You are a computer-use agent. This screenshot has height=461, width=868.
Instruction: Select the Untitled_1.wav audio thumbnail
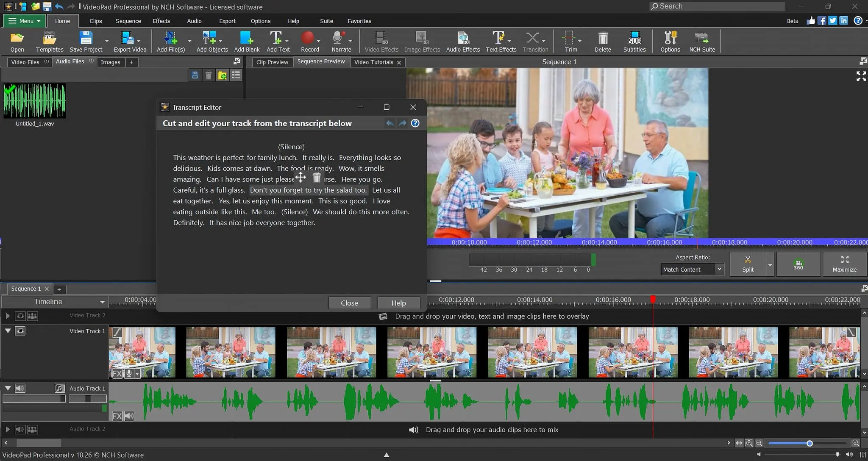[35, 101]
